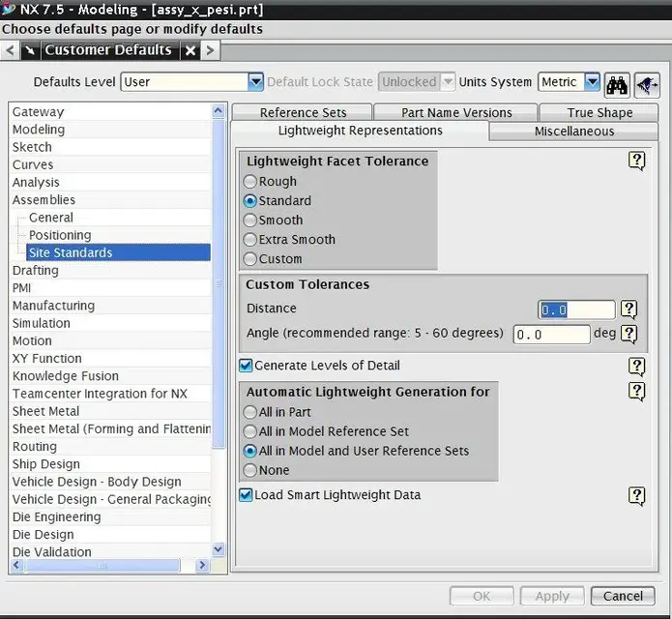Close the Customer Defaults panel tab

tap(190, 50)
